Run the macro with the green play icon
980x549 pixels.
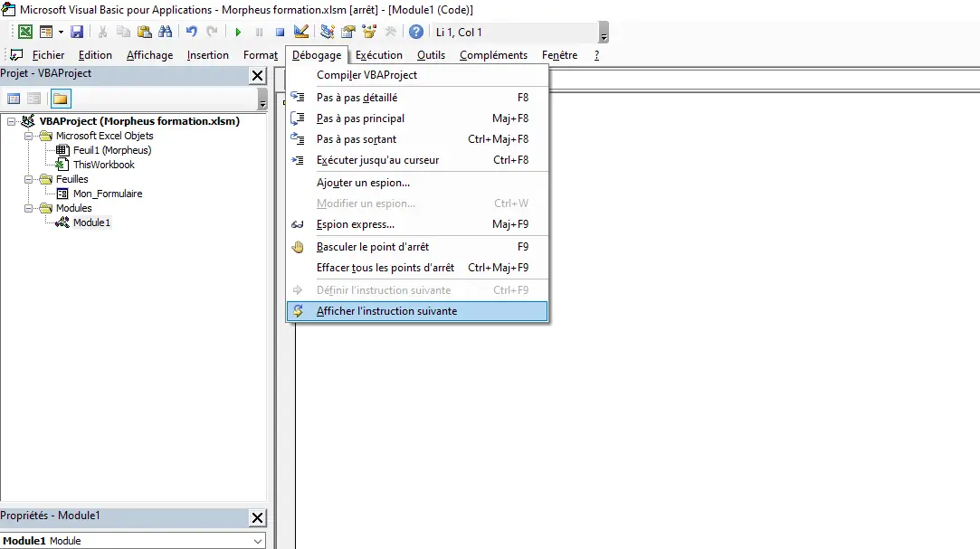[238, 32]
